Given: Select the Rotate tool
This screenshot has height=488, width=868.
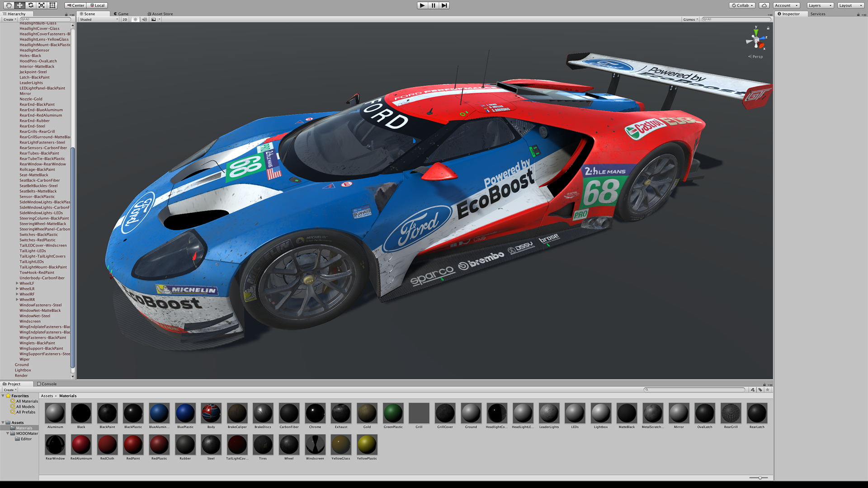Looking at the screenshot, I should (x=31, y=5).
